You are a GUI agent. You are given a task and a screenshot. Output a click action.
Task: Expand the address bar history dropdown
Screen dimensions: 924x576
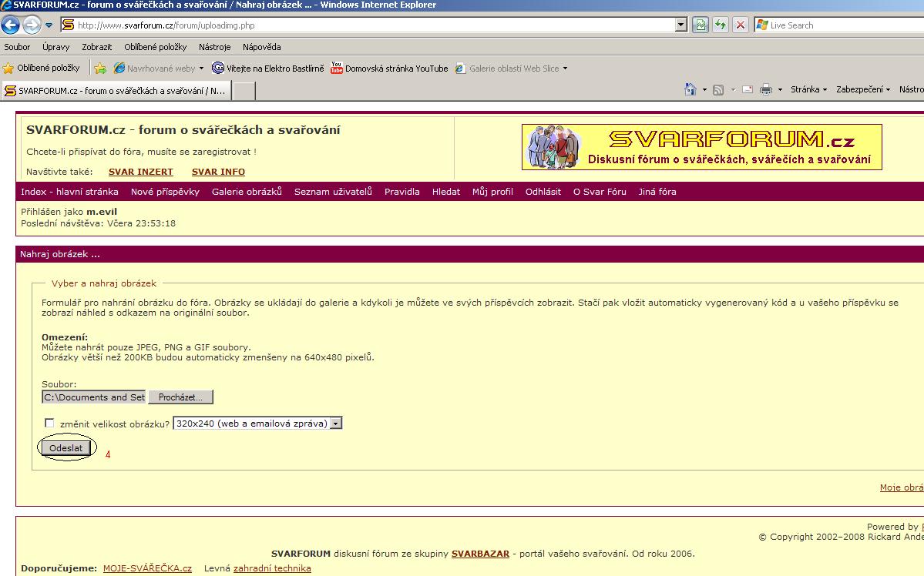point(681,25)
